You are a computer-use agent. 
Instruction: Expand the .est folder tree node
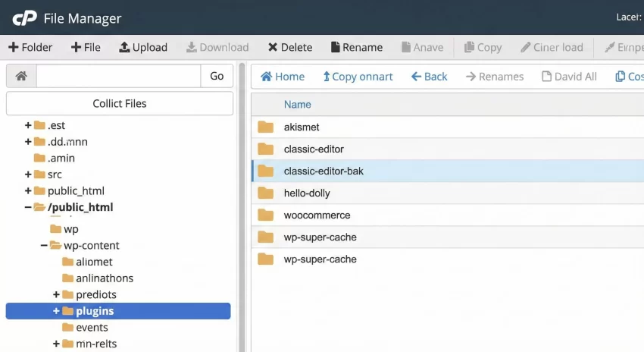(28, 125)
